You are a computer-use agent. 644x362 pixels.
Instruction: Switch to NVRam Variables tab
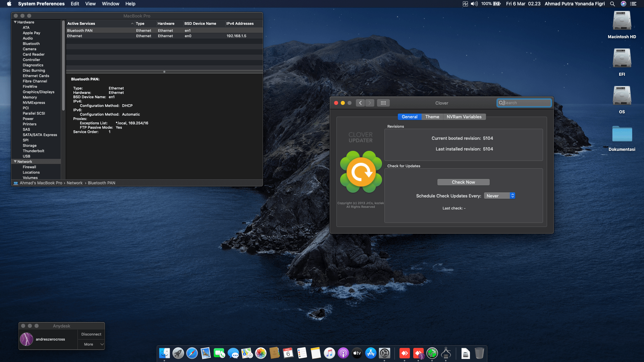click(x=464, y=117)
